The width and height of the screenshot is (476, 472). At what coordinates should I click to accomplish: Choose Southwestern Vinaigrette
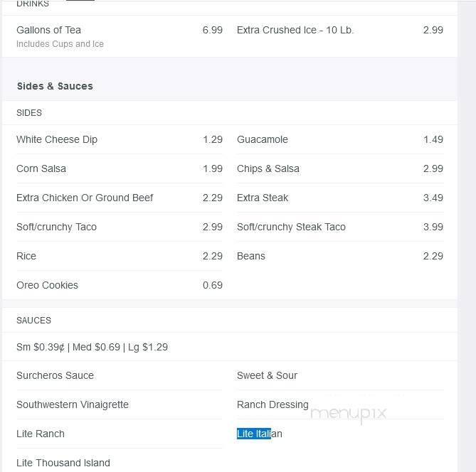pos(73,404)
